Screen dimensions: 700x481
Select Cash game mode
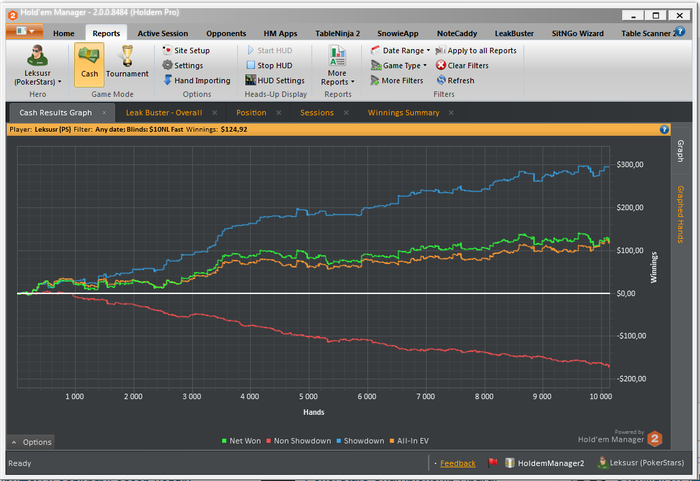(x=89, y=64)
